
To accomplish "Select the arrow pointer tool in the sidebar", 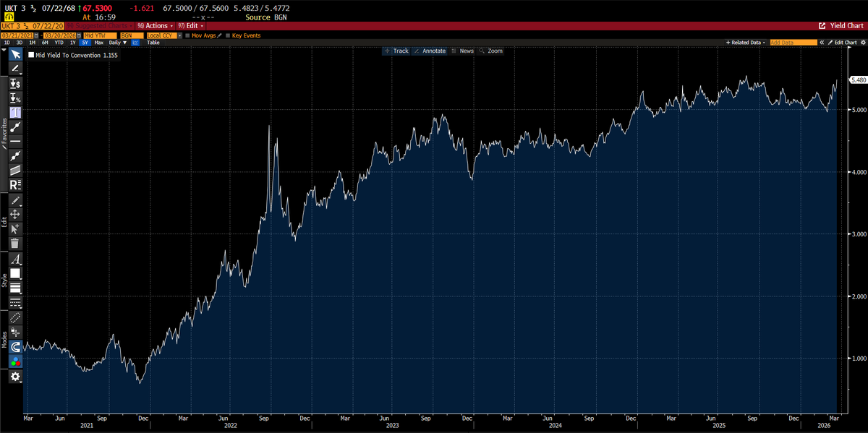I will (x=15, y=54).
